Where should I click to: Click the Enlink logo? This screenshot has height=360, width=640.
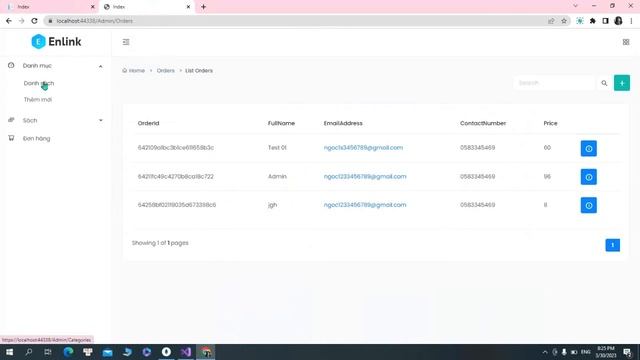click(x=56, y=42)
